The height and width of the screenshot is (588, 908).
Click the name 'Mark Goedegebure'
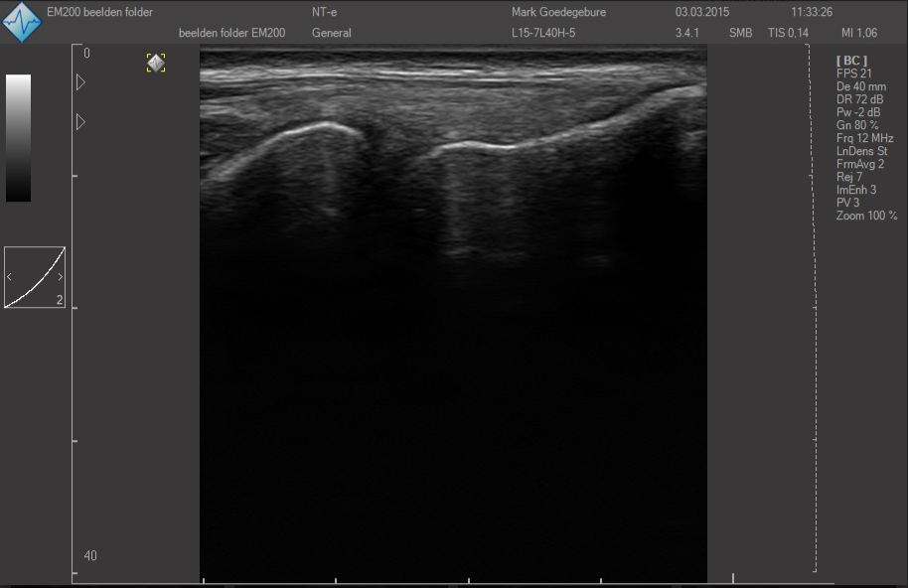click(558, 12)
